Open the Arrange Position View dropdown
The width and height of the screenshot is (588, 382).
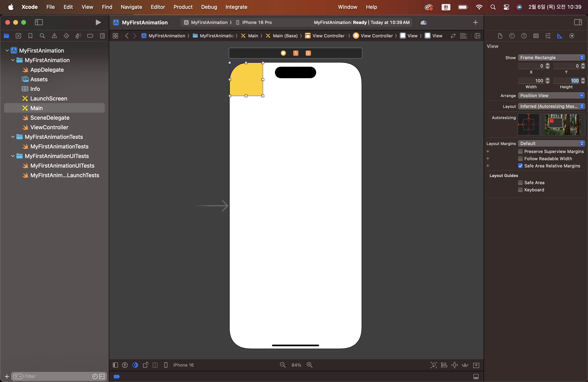tap(551, 95)
